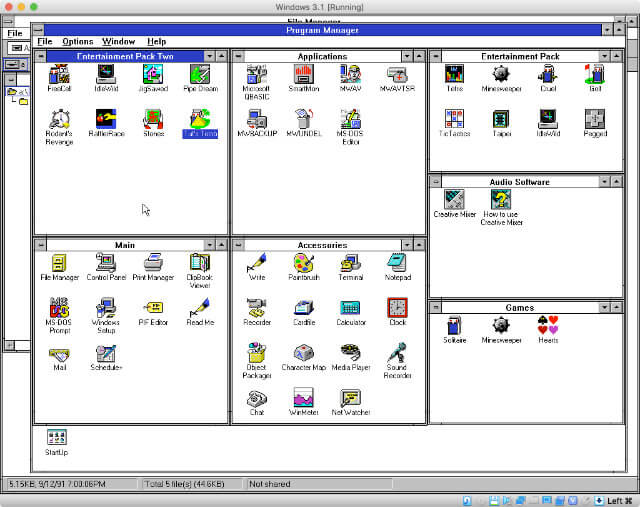The height and width of the screenshot is (507, 640).
Task: Open Creative Mixer in Audio Software
Action: [454, 200]
